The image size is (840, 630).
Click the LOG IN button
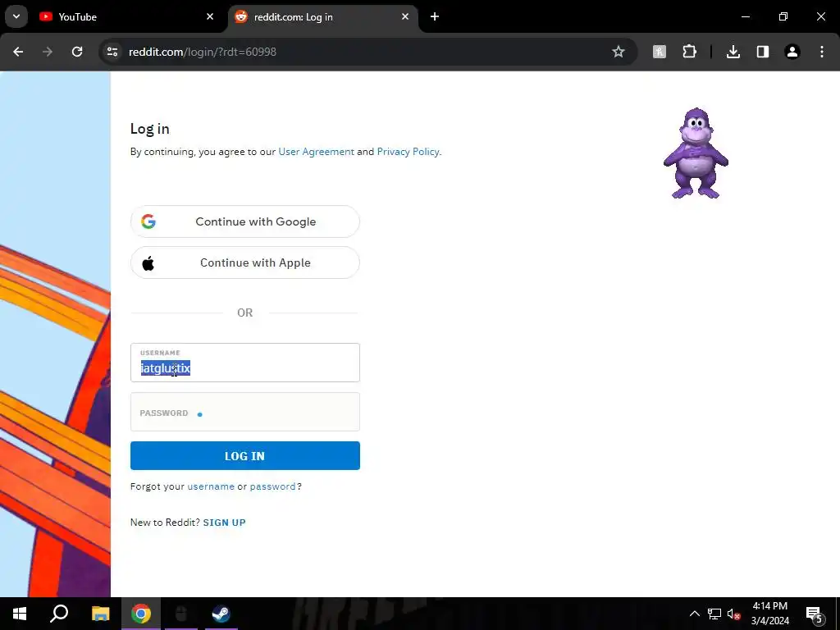(x=244, y=456)
